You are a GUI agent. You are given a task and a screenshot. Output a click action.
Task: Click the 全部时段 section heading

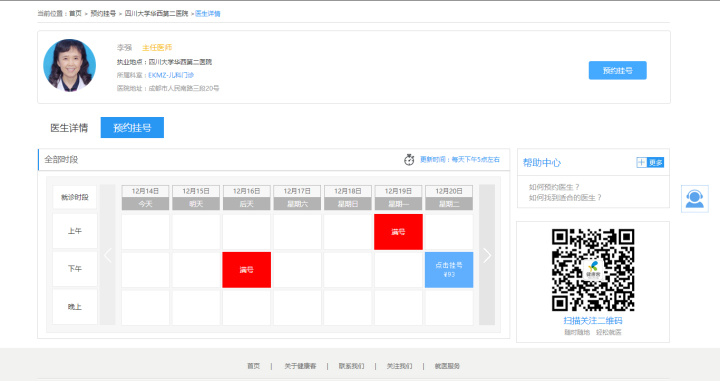(61, 160)
